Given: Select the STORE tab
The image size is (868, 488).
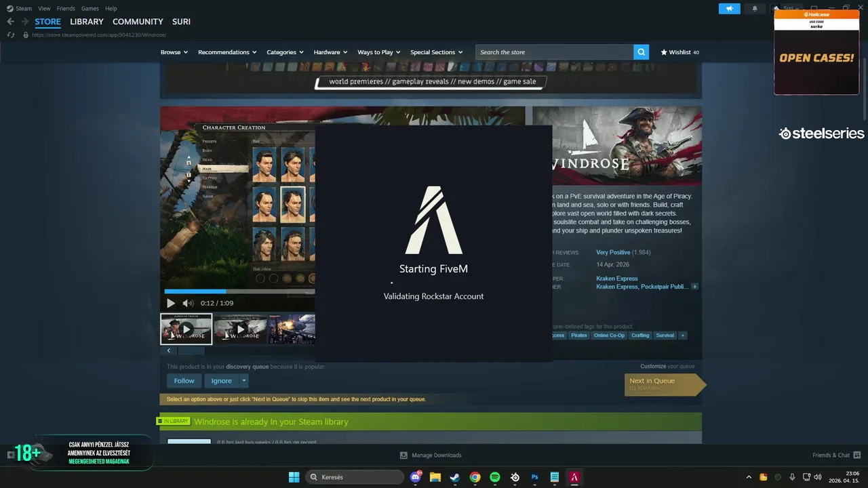Looking at the screenshot, I should coord(49,22).
